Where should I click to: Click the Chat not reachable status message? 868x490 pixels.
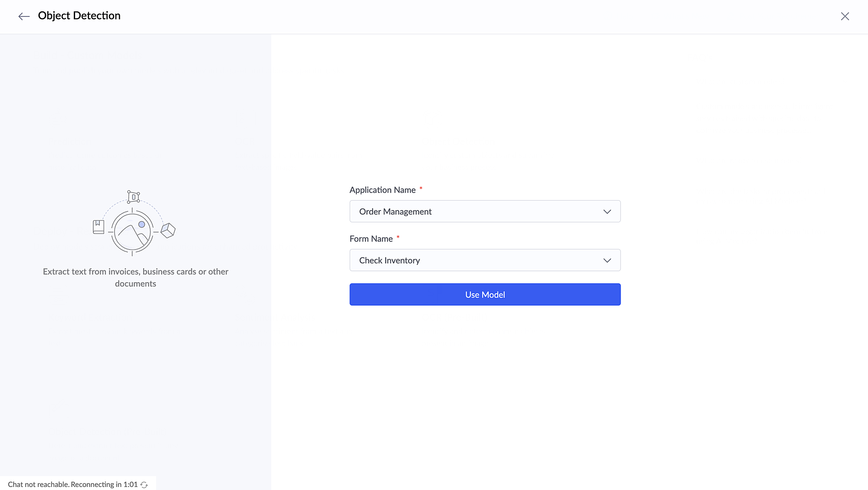72,484
